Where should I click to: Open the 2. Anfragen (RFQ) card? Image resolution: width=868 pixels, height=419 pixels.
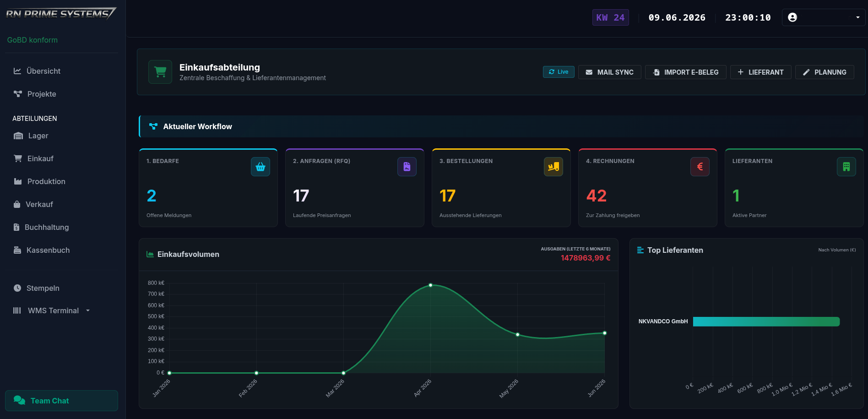(x=355, y=188)
